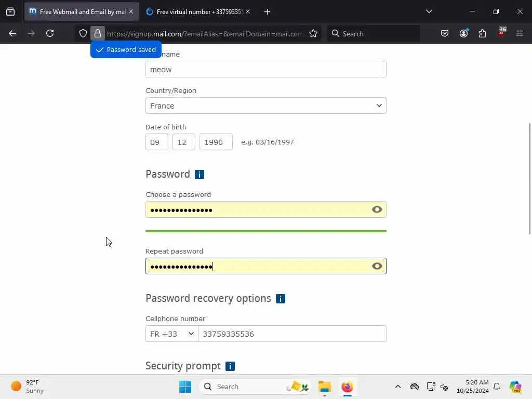Go back to the previous page
532x399 pixels.
click(12, 33)
